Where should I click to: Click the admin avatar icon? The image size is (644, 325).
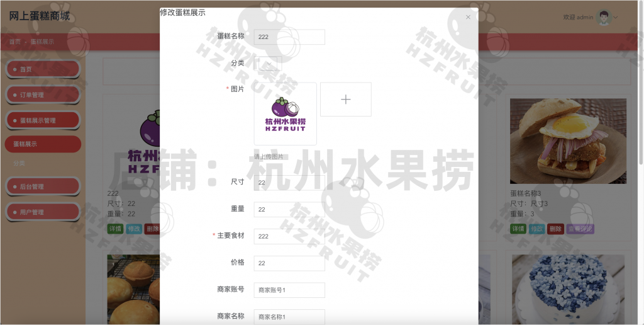click(x=604, y=17)
